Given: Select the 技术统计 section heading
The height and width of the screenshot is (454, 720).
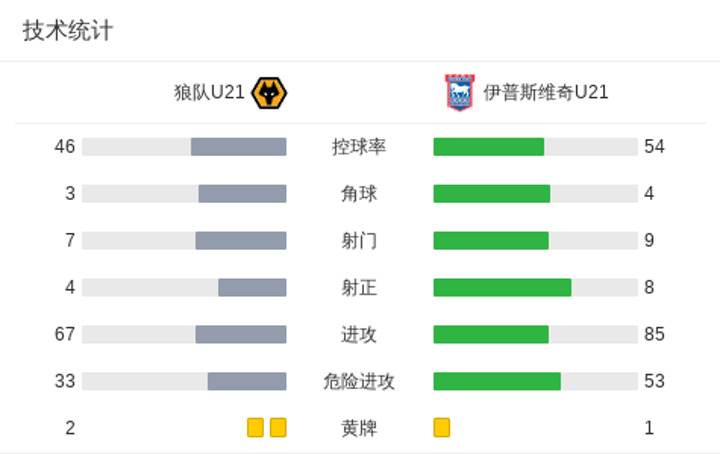Looking at the screenshot, I should tap(68, 30).
